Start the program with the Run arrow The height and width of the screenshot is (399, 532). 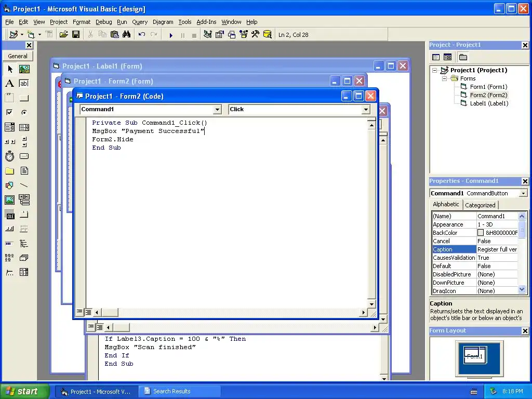171,35
